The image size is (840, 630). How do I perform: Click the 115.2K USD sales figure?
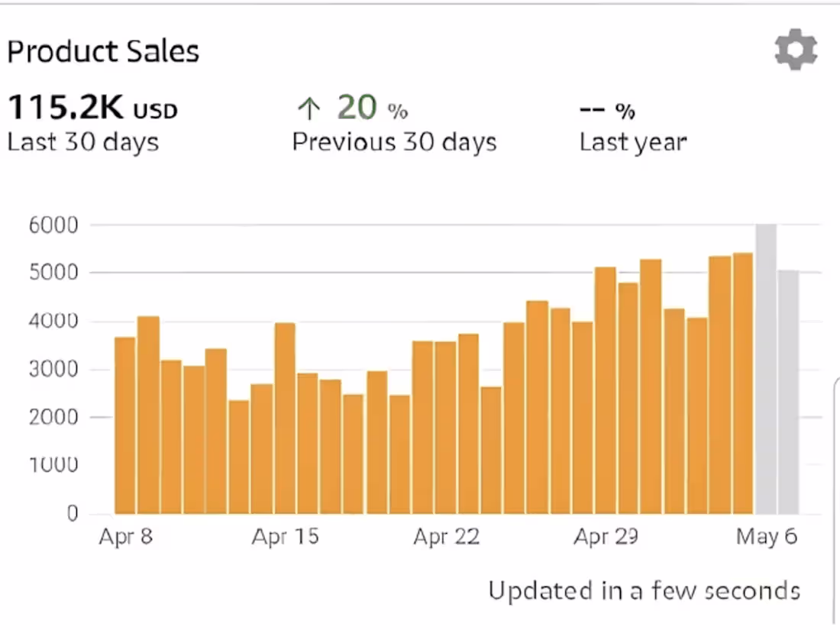[92, 108]
